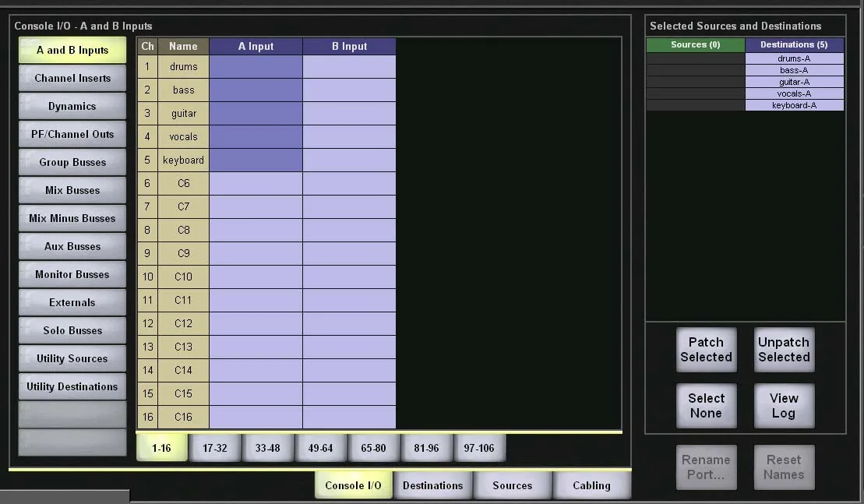Click the Patch Selected button

707,350
